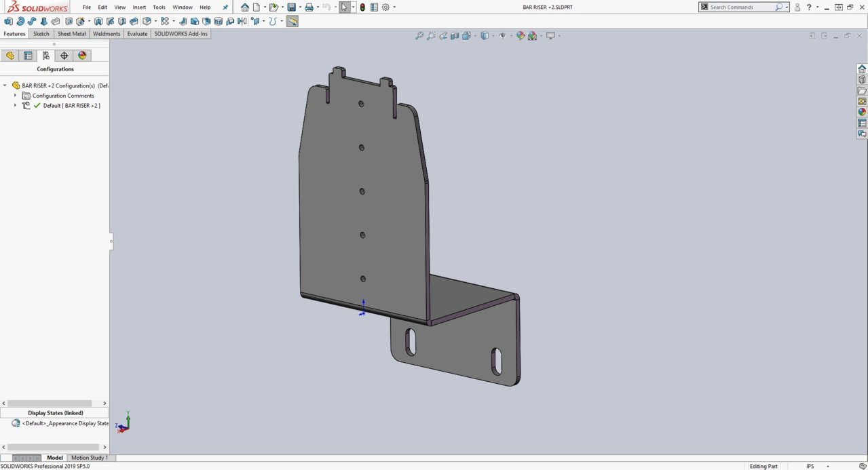Switch to the Sheet Metal tab
Image resolution: width=868 pixels, height=470 pixels.
(x=71, y=34)
